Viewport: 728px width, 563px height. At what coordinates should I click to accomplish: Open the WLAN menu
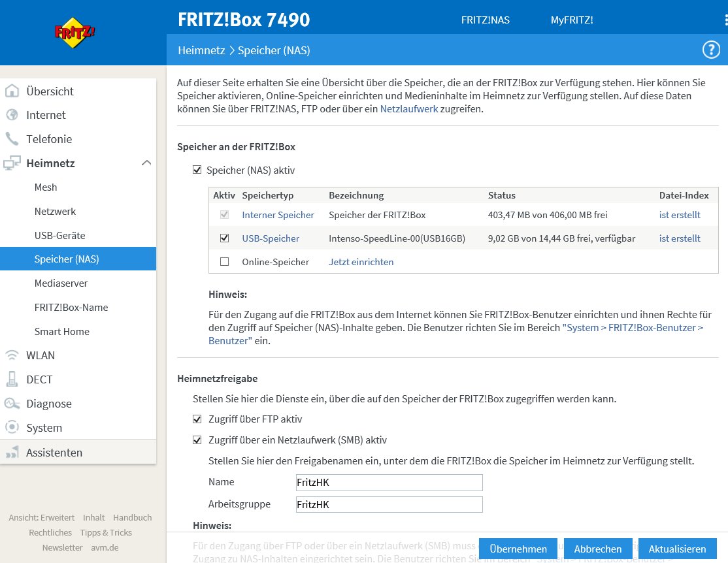(41, 355)
